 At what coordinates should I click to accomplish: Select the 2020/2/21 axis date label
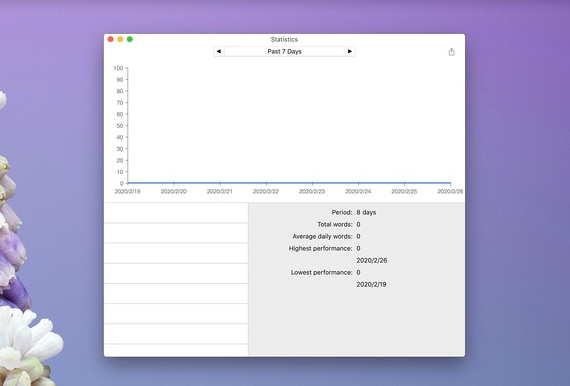coord(220,191)
